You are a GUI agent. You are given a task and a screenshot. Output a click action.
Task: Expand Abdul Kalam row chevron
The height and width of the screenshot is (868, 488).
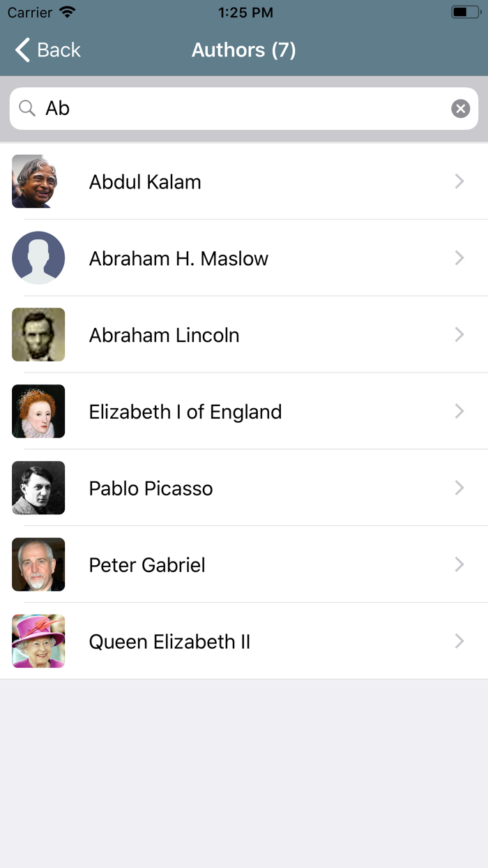[x=459, y=181]
